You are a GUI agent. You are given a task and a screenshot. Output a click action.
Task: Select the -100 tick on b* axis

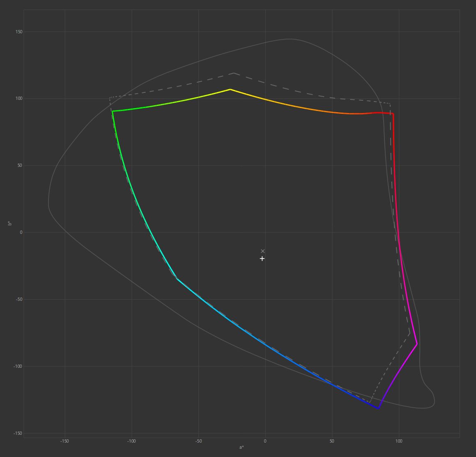click(x=18, y=366)
